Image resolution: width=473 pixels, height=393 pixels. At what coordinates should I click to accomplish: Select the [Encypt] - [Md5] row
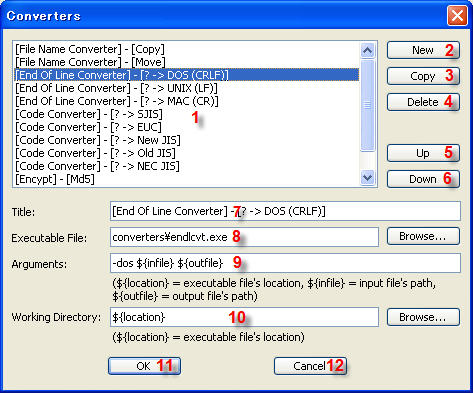187,179
